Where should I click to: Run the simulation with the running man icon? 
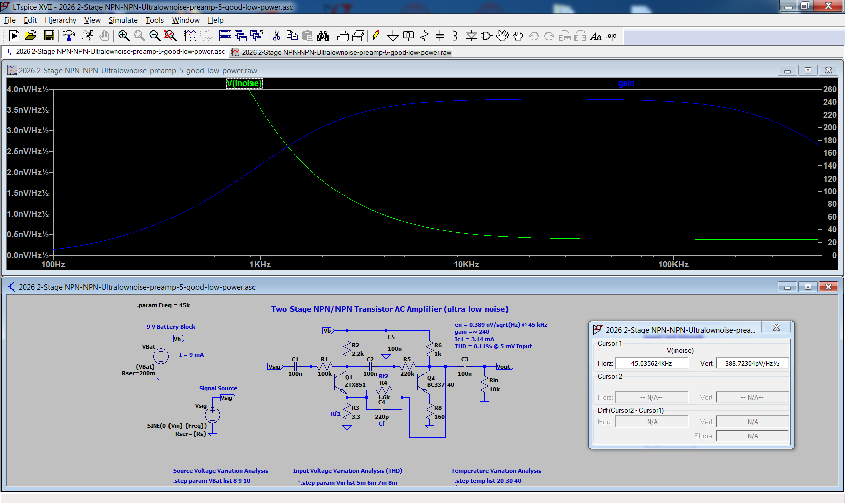point(88,36)
